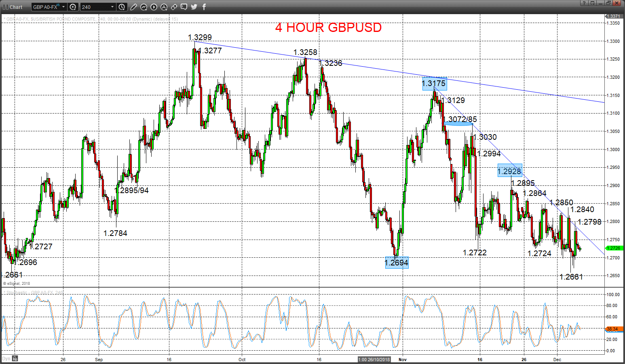Viewport: 625px width, 364px height.
Task: Click the GBP A0-FX composite description header text
Action: (x=91, y=19)
